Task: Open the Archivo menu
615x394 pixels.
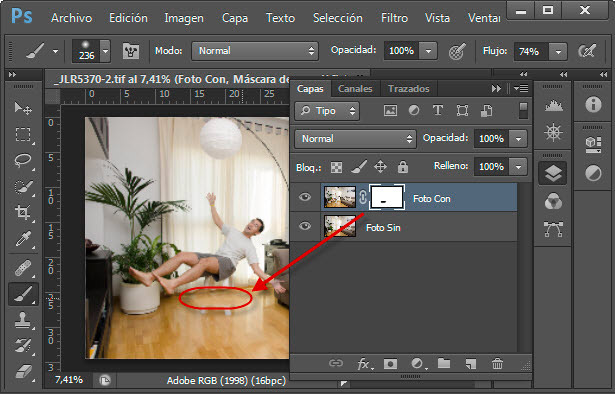Action: point(71,18)
